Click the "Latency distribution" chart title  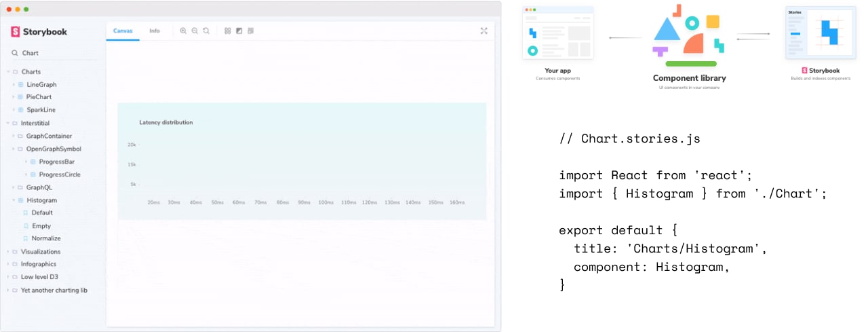coord(166,123)
